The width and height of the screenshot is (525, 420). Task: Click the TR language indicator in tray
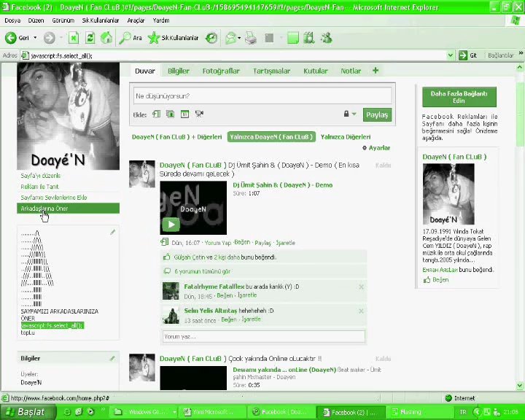tap(463, 412)
